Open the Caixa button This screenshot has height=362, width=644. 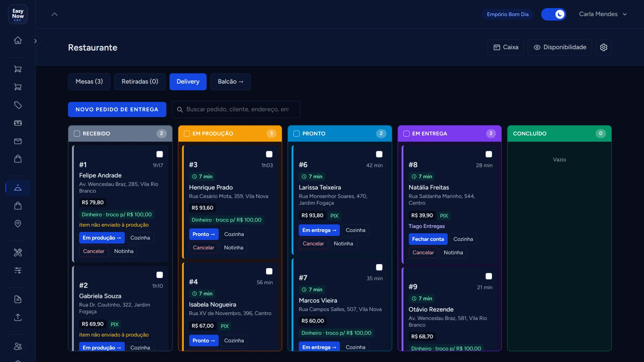click(x=506, y=47)
